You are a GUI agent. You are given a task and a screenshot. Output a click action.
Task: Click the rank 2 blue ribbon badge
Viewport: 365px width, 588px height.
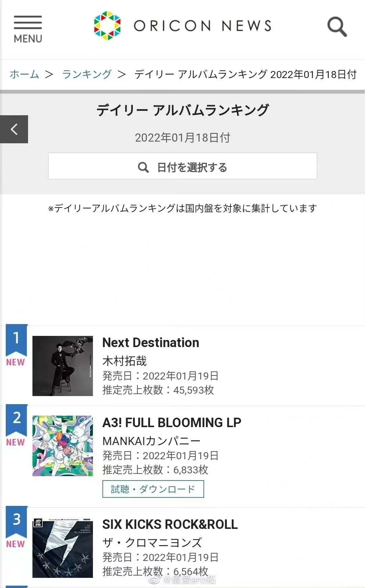(x=16, y=419)
